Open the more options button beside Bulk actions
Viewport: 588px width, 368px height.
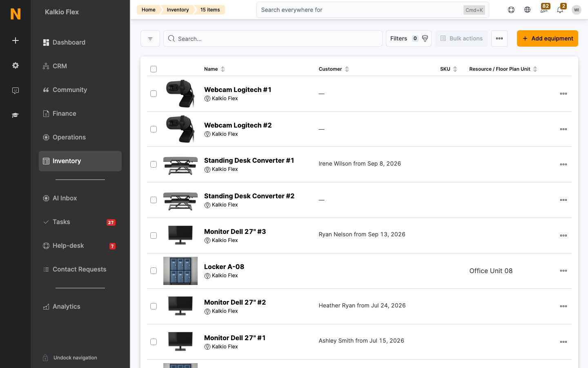point(499,38)
